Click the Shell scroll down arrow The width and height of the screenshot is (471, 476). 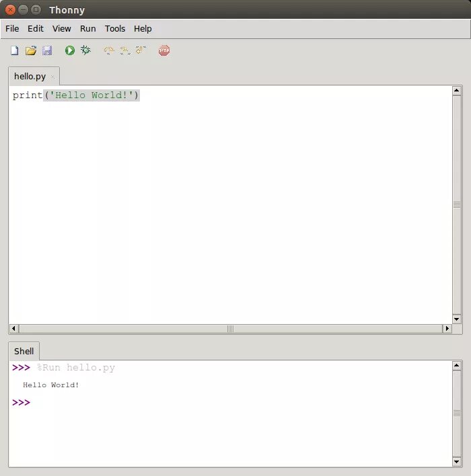pos(457,462)
